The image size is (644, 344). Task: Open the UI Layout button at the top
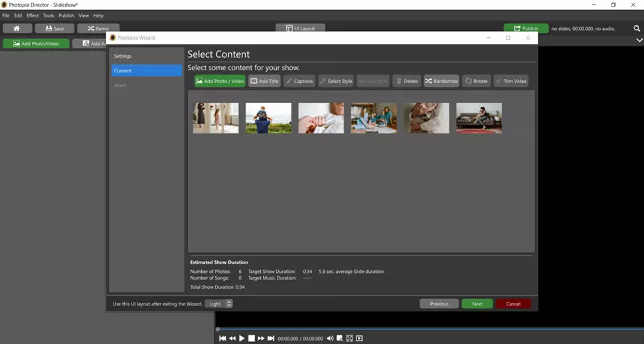[300, 29]
